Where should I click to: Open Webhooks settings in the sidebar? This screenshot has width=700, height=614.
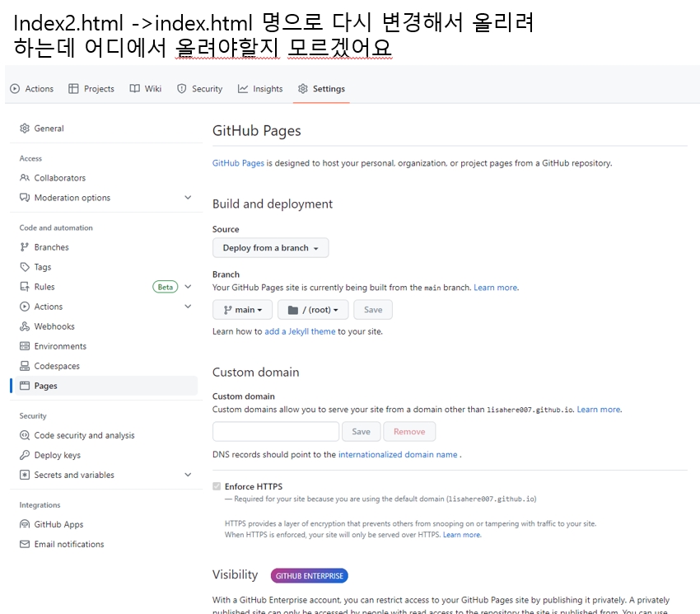[105, 326]
